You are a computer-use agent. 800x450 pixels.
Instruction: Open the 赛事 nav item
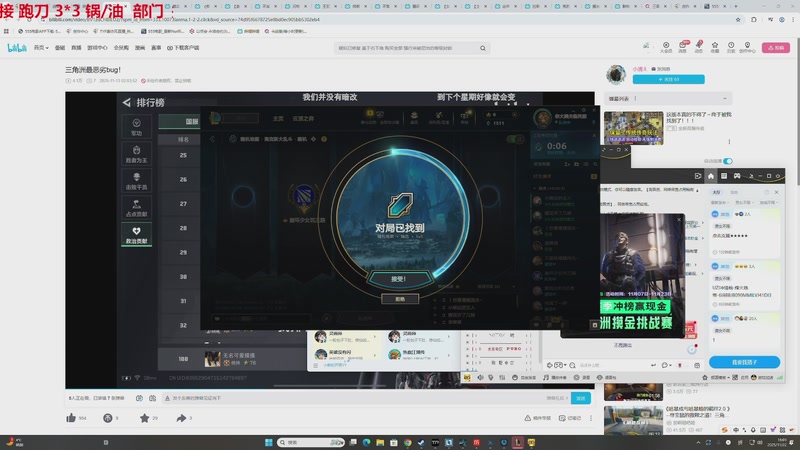tap(156, 48)
